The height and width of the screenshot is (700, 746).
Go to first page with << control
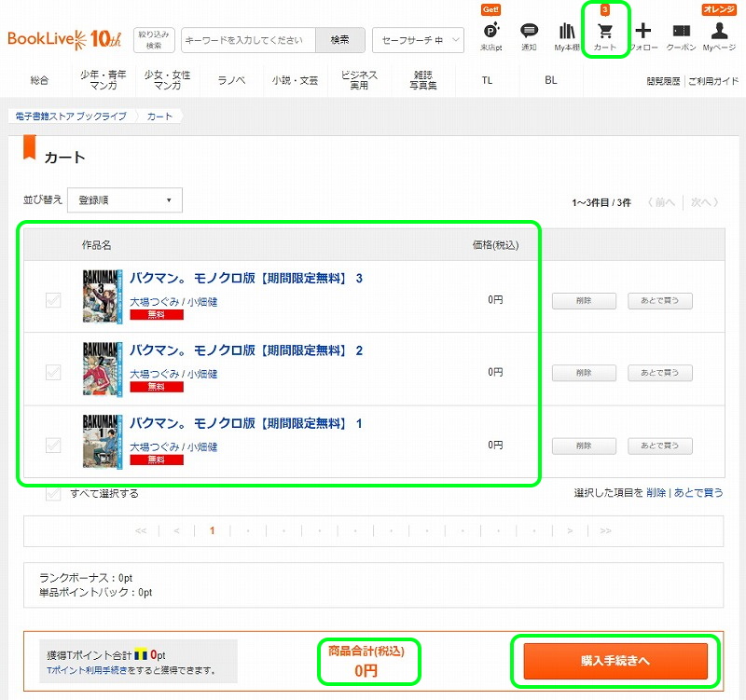coord(141,530)
